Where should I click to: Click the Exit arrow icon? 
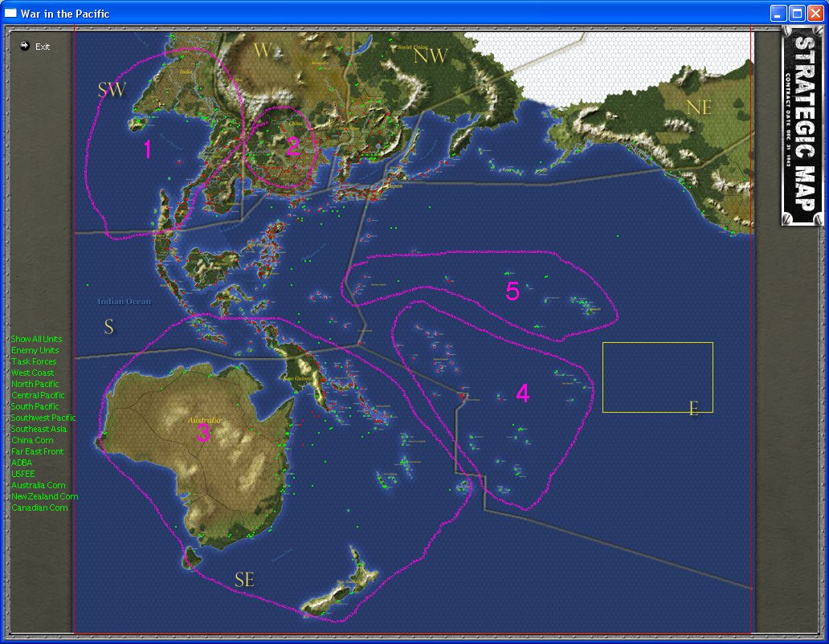click(24, 46)
